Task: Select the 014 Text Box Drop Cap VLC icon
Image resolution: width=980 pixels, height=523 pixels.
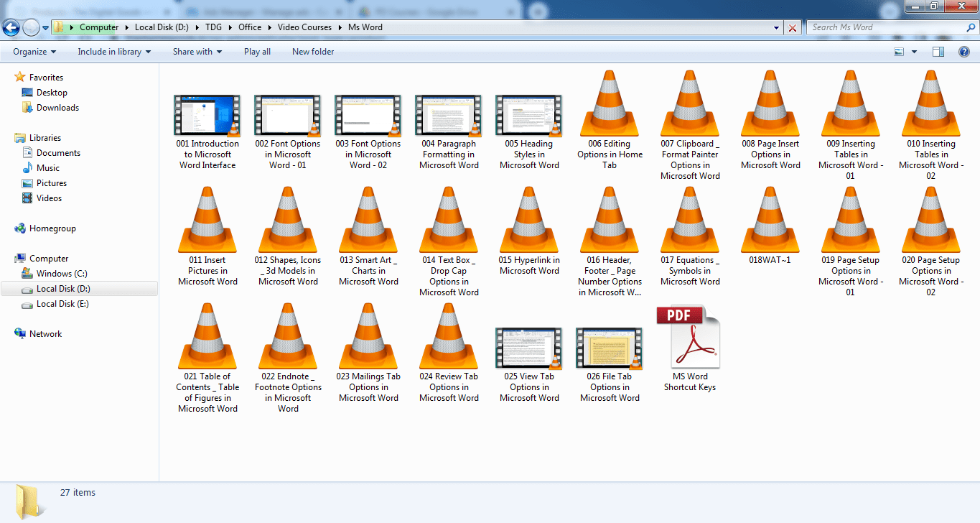Action: 449,220
